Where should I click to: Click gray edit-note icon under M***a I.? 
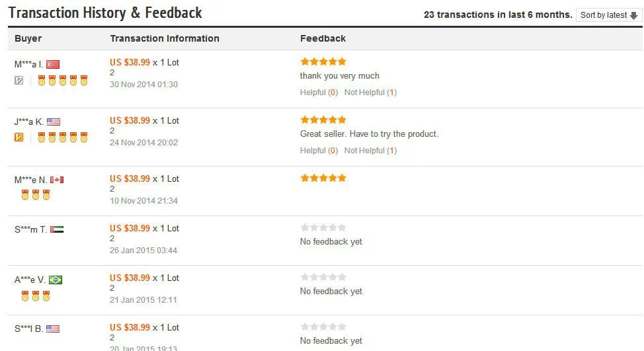tap(19, 81)
